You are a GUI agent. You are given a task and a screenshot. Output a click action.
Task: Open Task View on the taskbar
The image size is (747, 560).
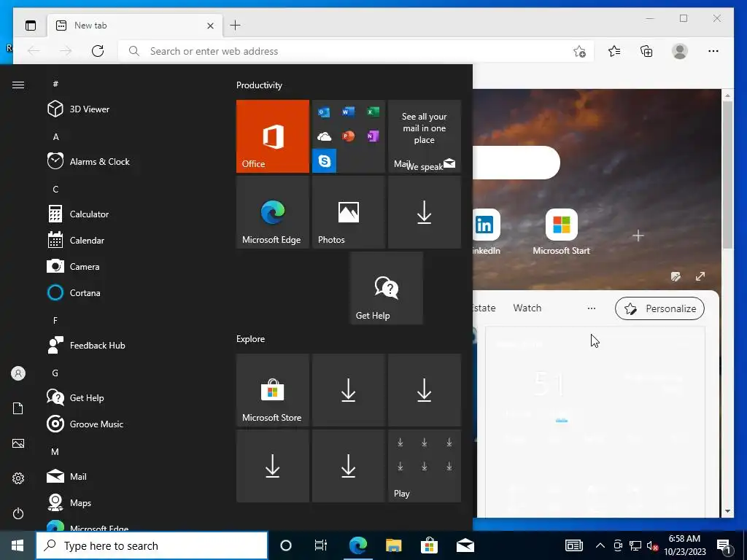(321, 545)
